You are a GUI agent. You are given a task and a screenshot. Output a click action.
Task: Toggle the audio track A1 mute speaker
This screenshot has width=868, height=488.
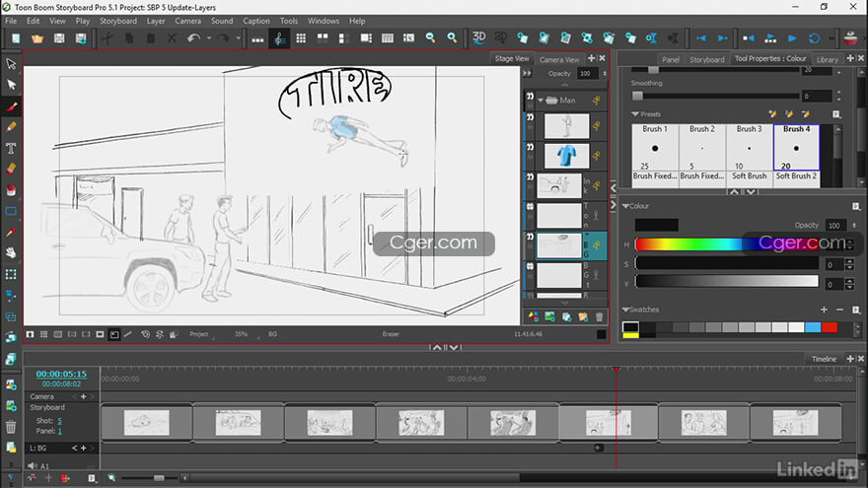tap(33, 466)
